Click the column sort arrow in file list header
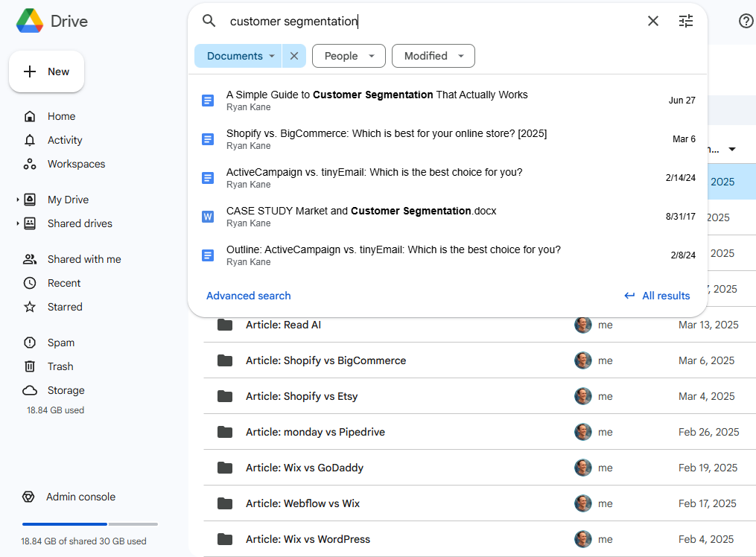The height and width of the screenshot is (557, 756). (732, 150)
